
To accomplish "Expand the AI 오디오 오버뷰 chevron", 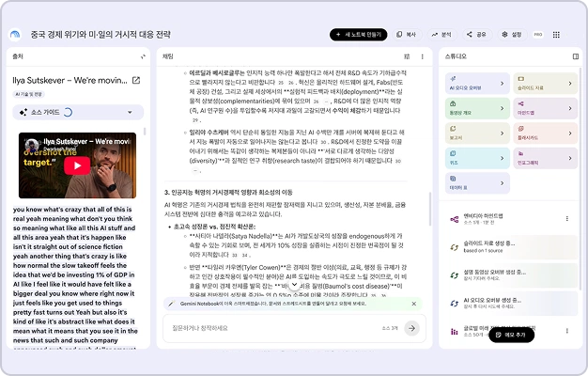I will pyautogui.click(x=503, y=84).
